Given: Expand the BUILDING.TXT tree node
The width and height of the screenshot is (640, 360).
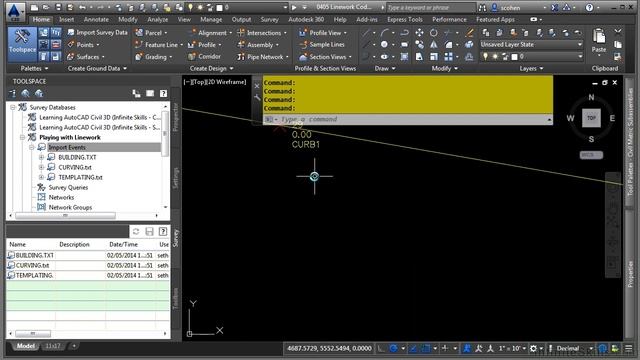Looking at the screenshot, I should click(41, 157).
